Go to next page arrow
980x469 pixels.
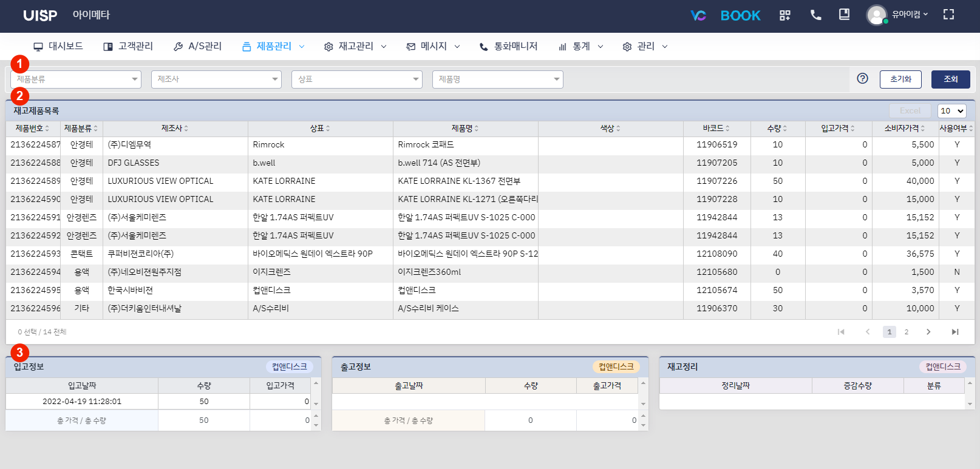click(x=928, y=332)
